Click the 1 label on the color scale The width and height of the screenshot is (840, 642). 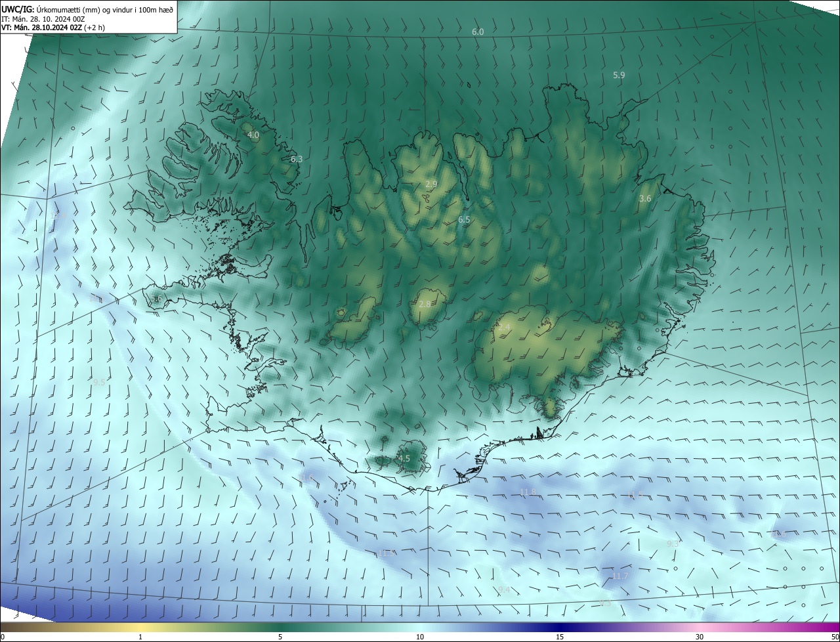tap(140, 637)
